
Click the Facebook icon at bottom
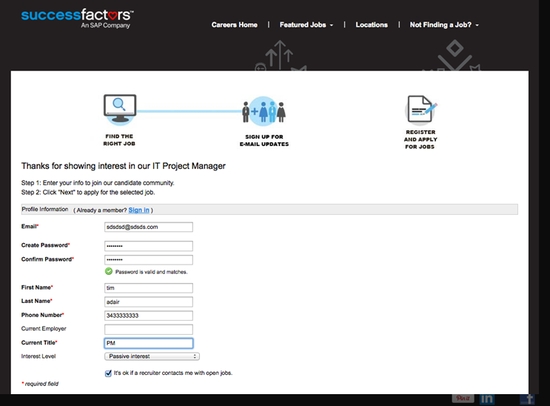(527, 399)
